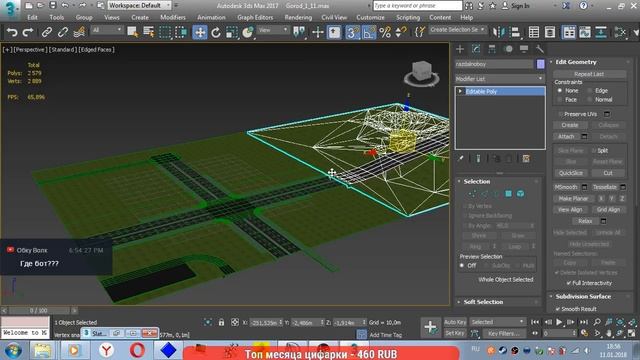Activate Select and Move tool
The height and width of the screenshot is (360, 640).
(200, 32)
